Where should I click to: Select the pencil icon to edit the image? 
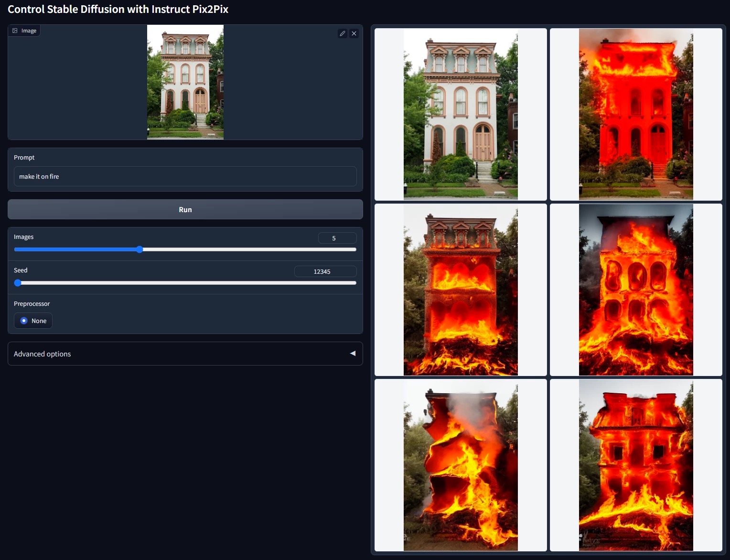[x=342, y=33]
